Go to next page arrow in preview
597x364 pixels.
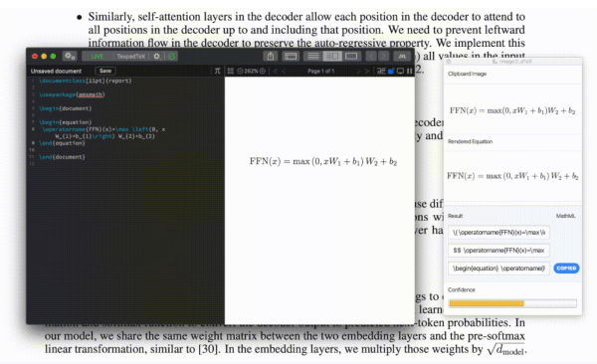point(358,71)
